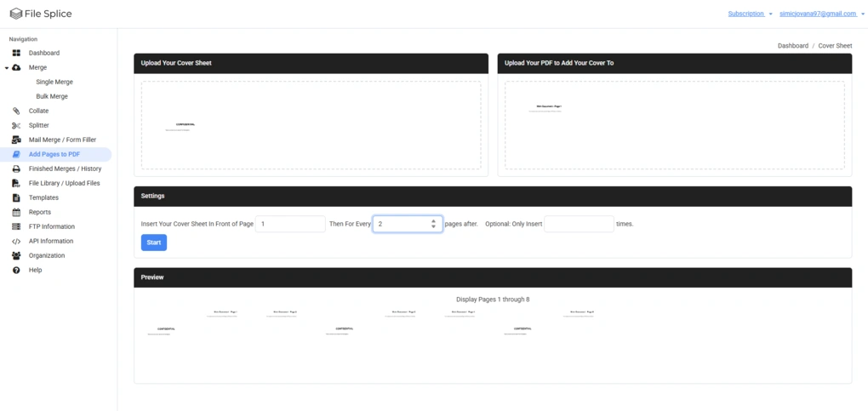
Task: Click the File Splice logo icon
Action: [16, 14]
